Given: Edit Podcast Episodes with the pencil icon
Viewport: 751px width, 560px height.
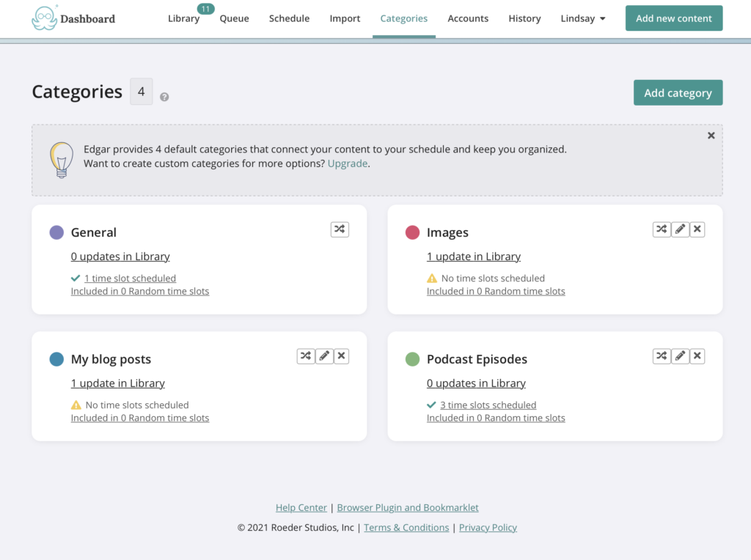Looking at the screenshot, I should 679,355.
